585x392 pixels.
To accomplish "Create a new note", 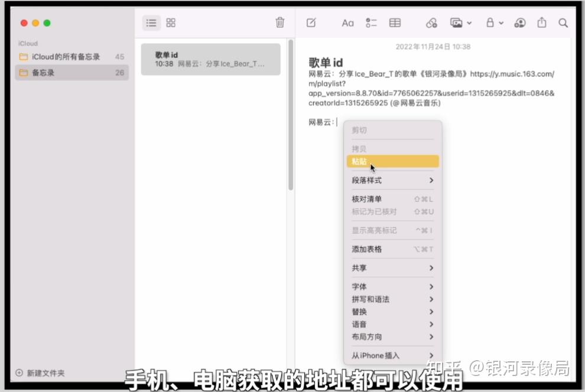I will click(311, 23).
